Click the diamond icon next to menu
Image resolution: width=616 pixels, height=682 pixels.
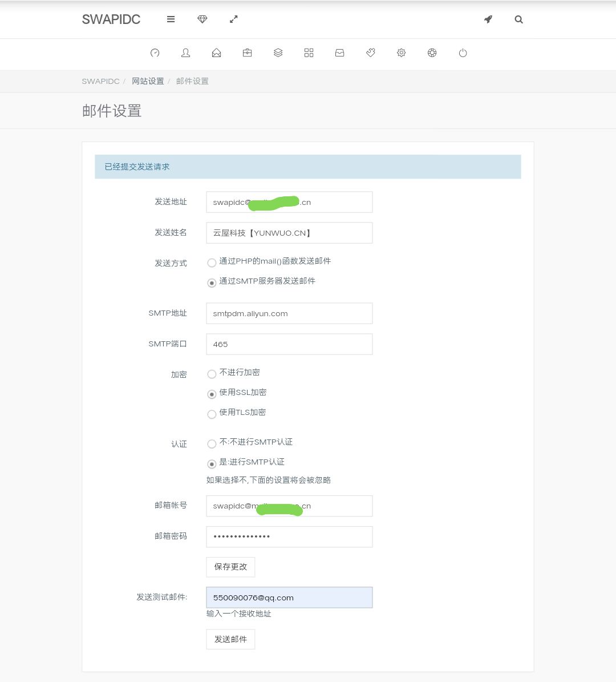[202, 19]
